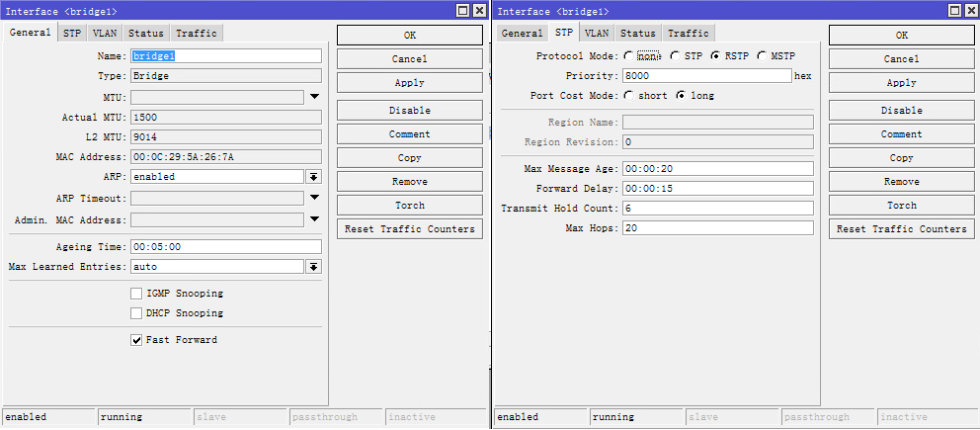Click the Priority hex input field
Viewport: 980px width, 430px height.
[706, 76]
